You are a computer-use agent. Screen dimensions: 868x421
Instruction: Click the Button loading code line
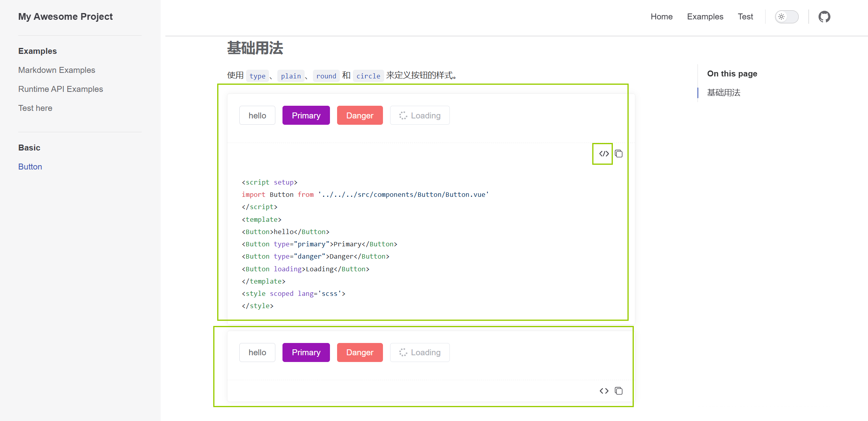pos(306,269)
